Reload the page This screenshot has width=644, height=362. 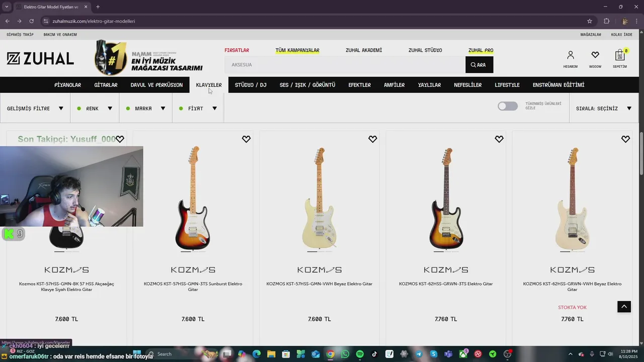31,21
